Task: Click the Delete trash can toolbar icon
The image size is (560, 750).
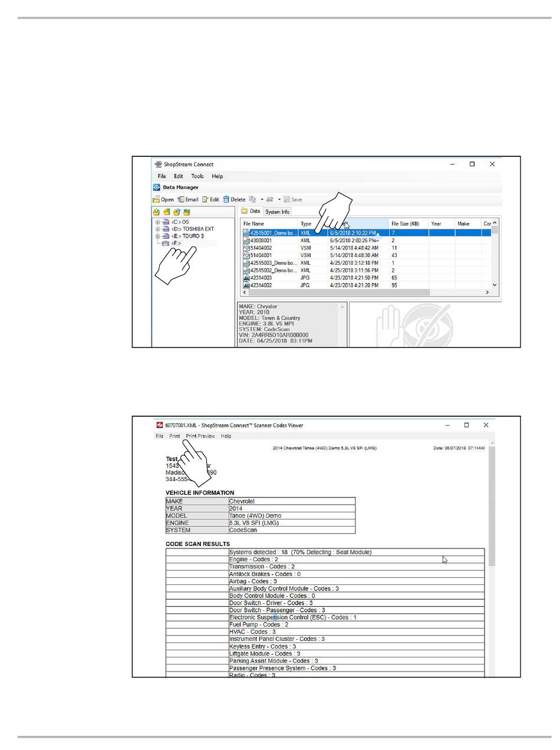Action: tap(226, 199)
